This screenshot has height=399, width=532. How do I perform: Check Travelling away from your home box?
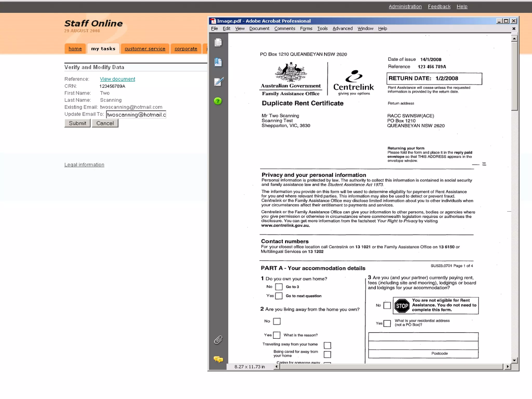coord(327,345)
